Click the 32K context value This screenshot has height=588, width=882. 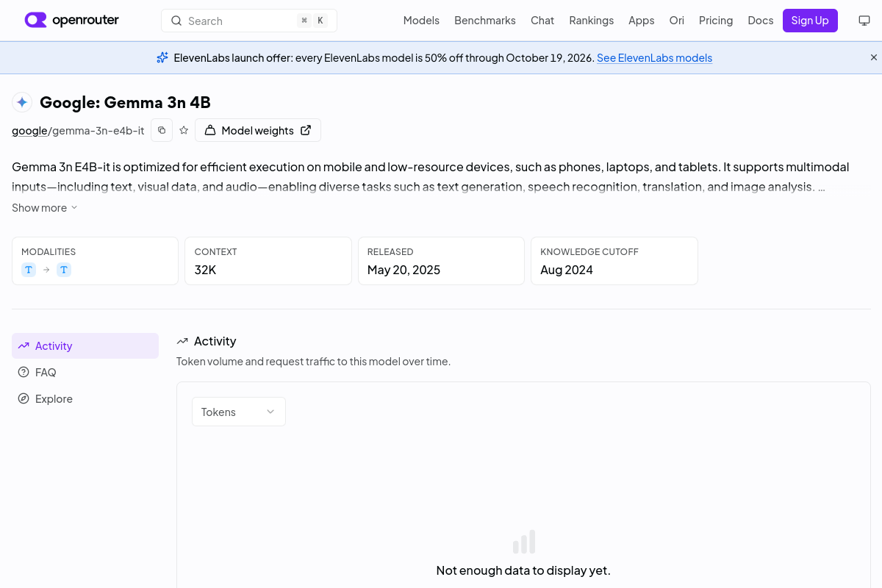coord(205,270)
